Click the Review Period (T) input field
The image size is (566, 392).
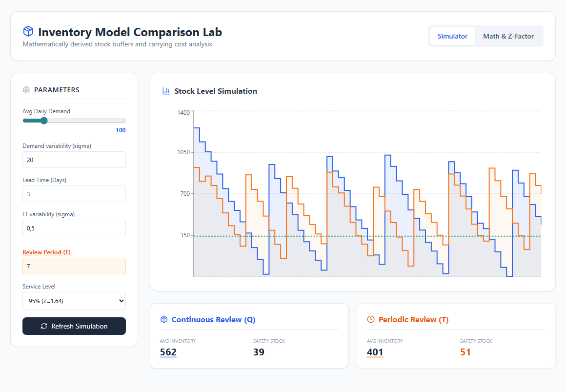click(74, 266)
